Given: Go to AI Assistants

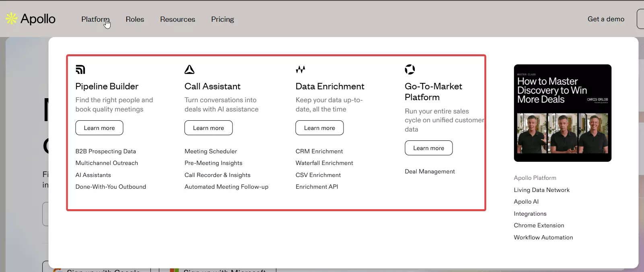Looking at the screenshot, I should [93, 175].
